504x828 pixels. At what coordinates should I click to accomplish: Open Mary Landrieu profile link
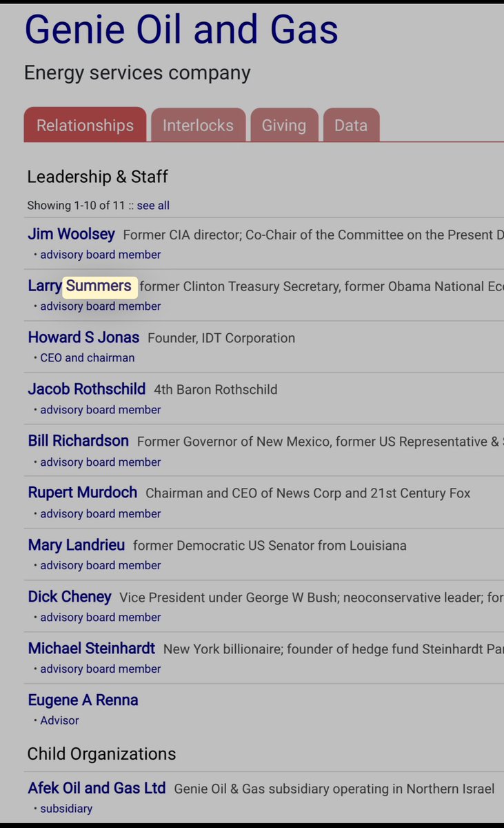(x=76, y=545)
